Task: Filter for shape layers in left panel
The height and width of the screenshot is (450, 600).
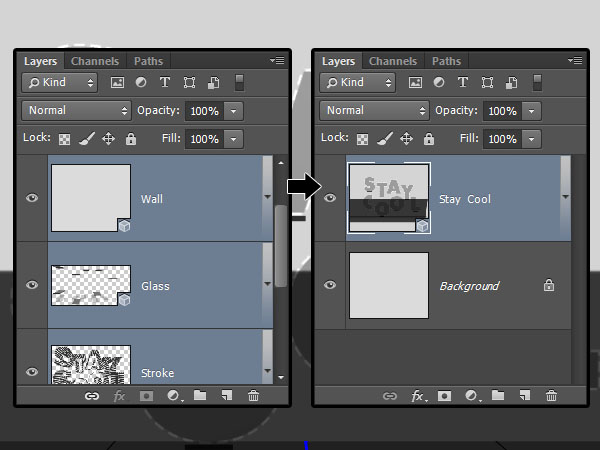Action: 189,83
